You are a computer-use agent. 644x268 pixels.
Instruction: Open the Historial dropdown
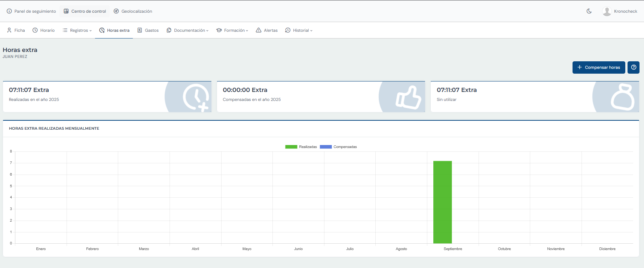(x=299, y=30)
